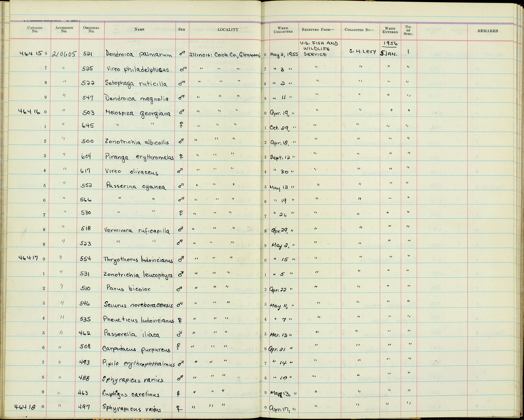Click the 'No. of Spec.' column header

(408, 30)
